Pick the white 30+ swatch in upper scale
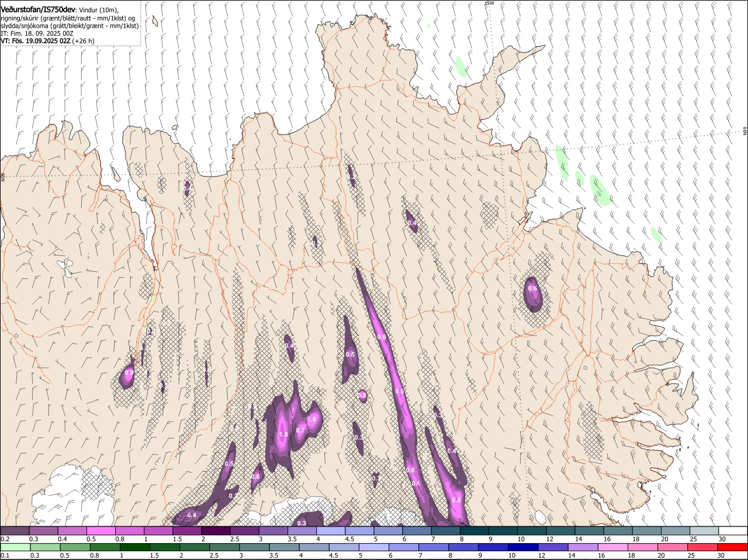748x560 pixels. click(733, 530)
